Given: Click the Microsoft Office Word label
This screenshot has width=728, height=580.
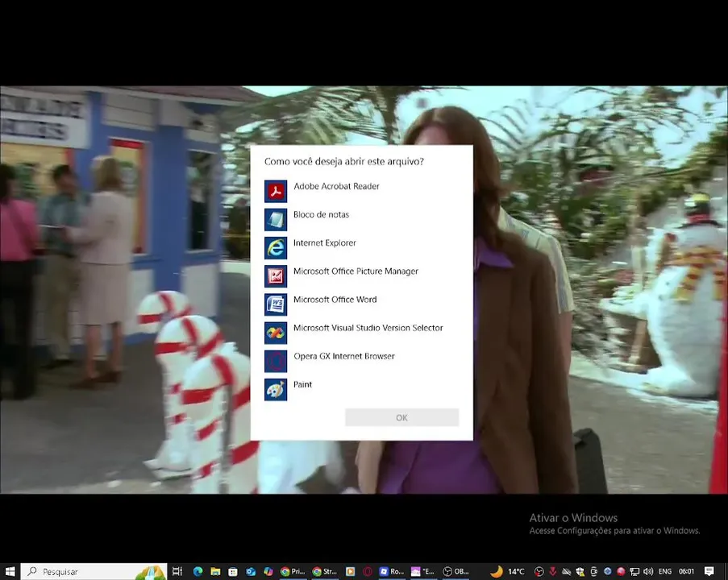Looking at the screenshot, I should (x=335, y=300).
